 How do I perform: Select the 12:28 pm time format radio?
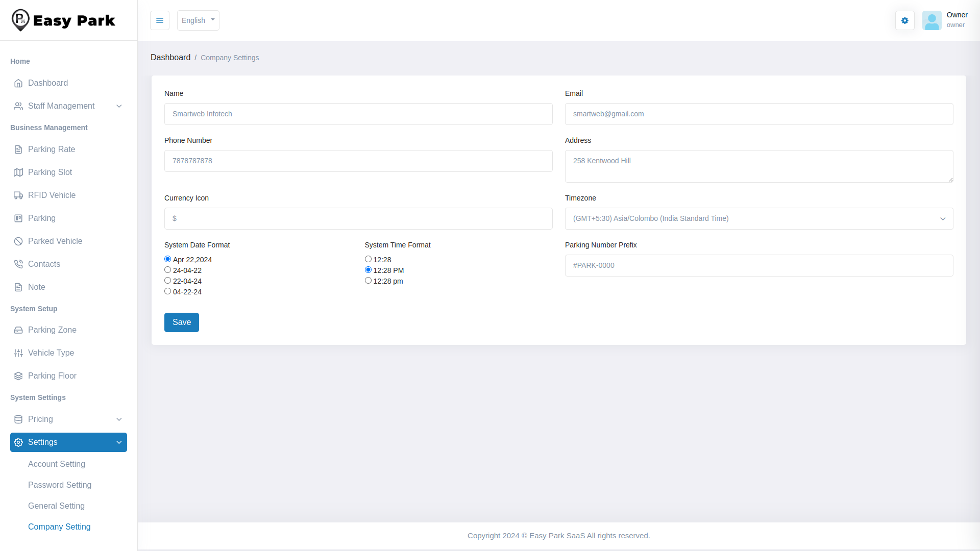[368, 281]
